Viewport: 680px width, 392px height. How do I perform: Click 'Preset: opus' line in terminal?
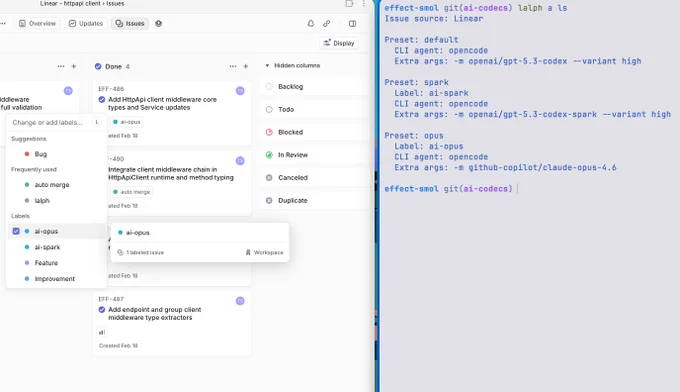[414, 136]
